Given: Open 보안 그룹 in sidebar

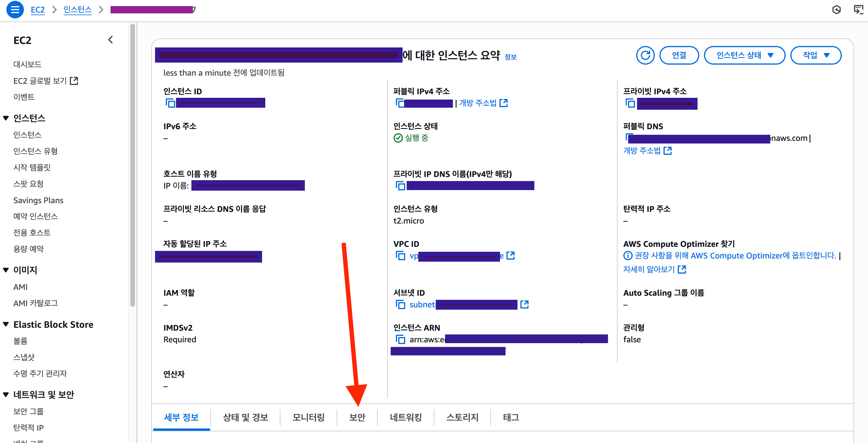Looking at the screenshot, I should coord(28,411).
